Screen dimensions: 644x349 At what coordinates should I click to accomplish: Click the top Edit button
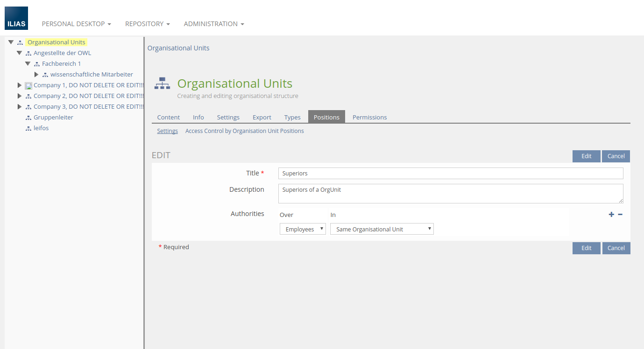coord(586,156)
